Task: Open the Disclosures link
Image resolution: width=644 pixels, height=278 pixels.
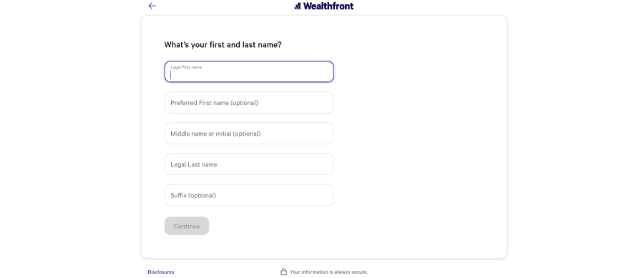Action: tap(161, 272)
